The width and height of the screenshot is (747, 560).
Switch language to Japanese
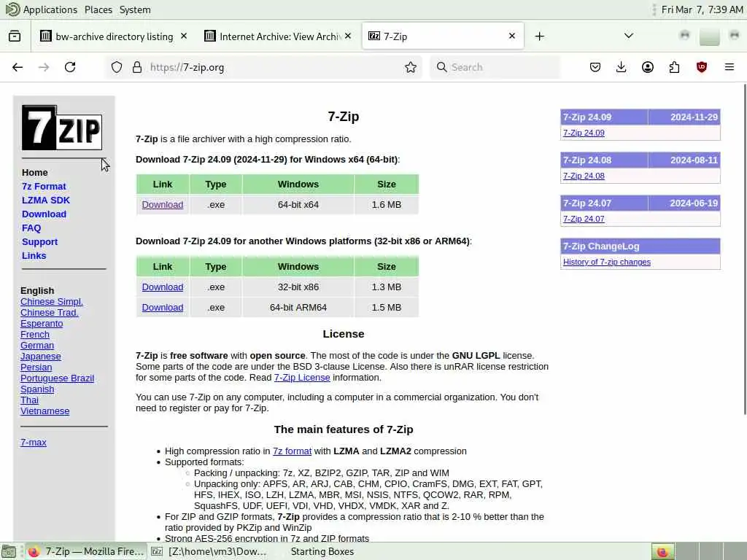point(41,356)
